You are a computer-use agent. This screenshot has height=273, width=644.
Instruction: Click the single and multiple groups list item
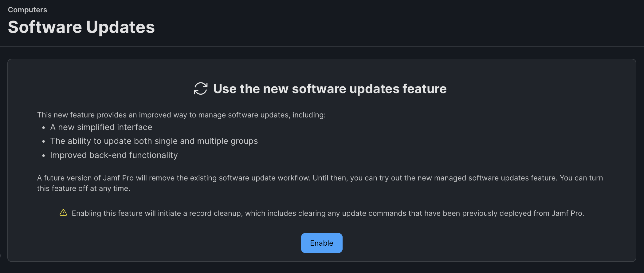coord(154,141)
